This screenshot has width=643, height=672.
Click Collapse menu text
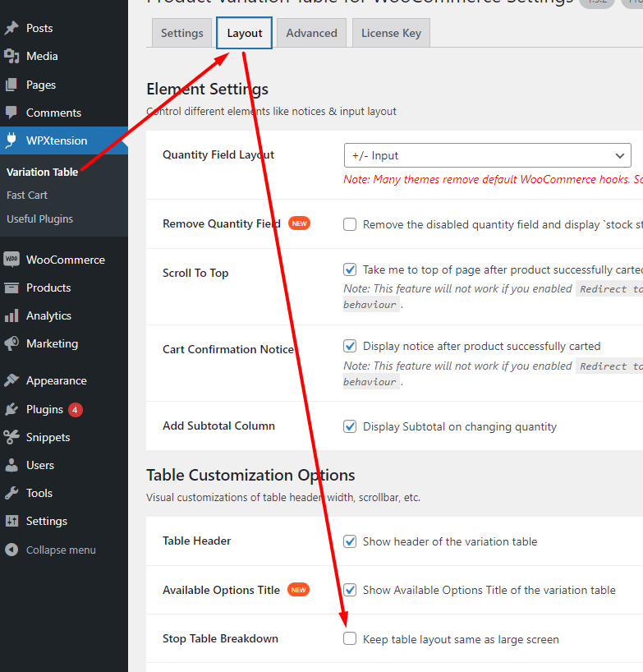(x=61, y=550)
